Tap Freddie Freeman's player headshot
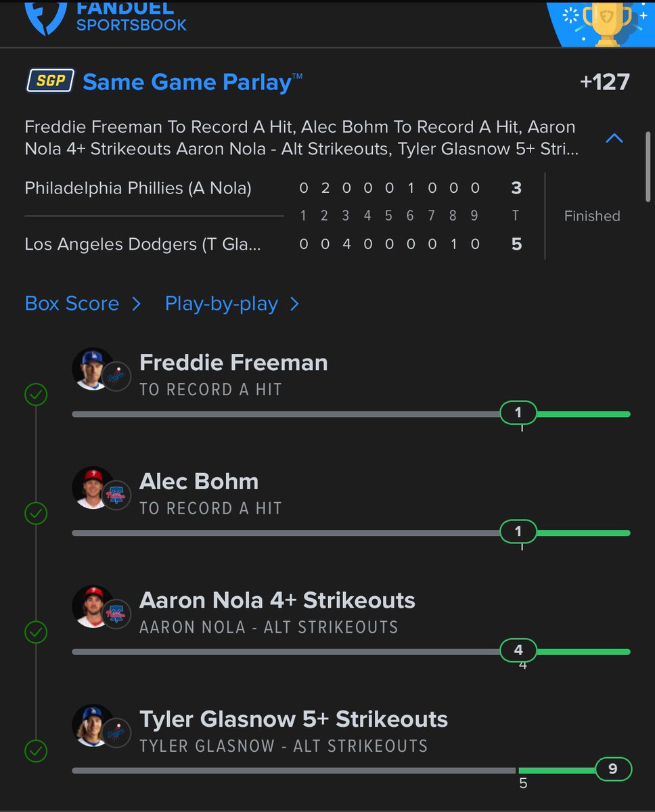 click(x=93, y=369)
